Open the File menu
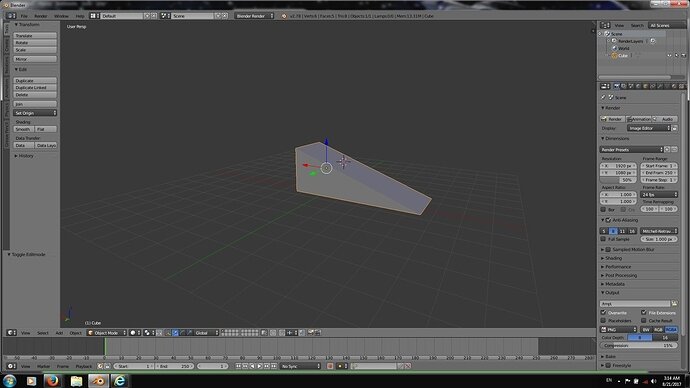The image size is (690, 388). click(x=24, y=16)
